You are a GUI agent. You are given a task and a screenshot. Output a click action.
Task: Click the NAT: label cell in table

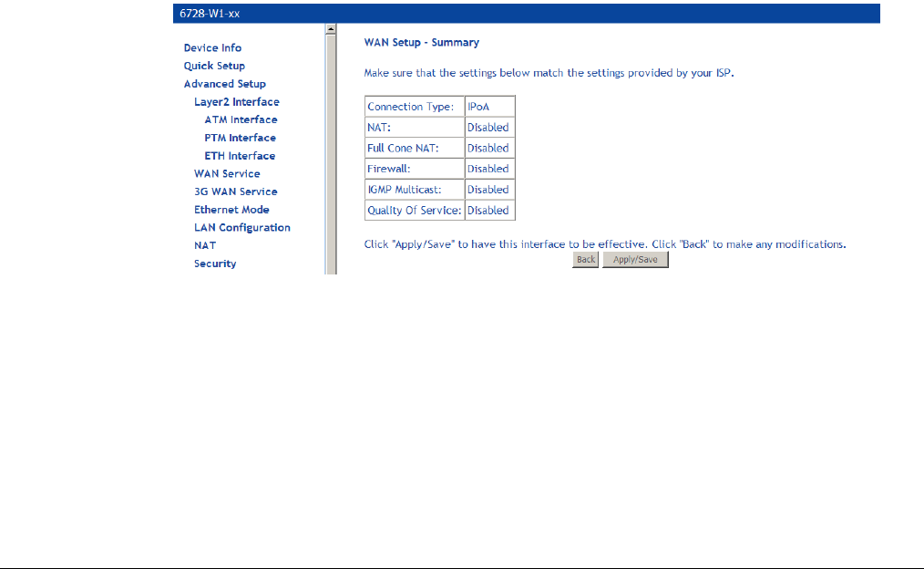(415, 128)
